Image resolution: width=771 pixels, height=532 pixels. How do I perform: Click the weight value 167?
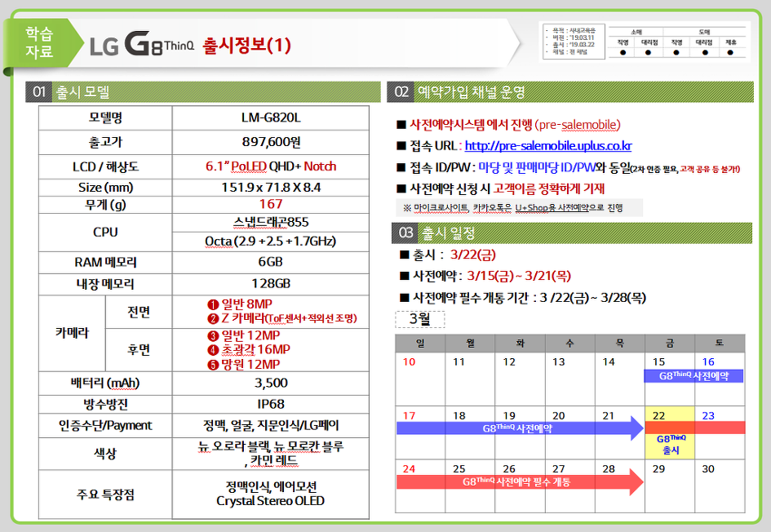click(270, 204)
